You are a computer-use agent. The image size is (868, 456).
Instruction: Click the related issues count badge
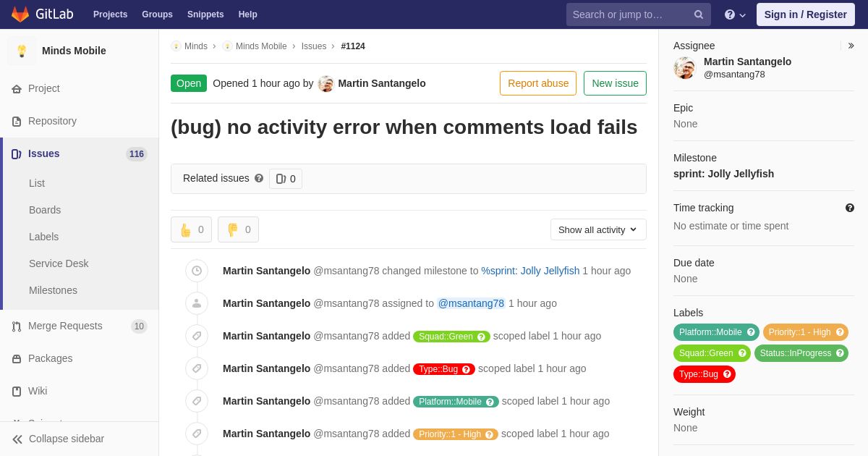click(x=286, y=179)
